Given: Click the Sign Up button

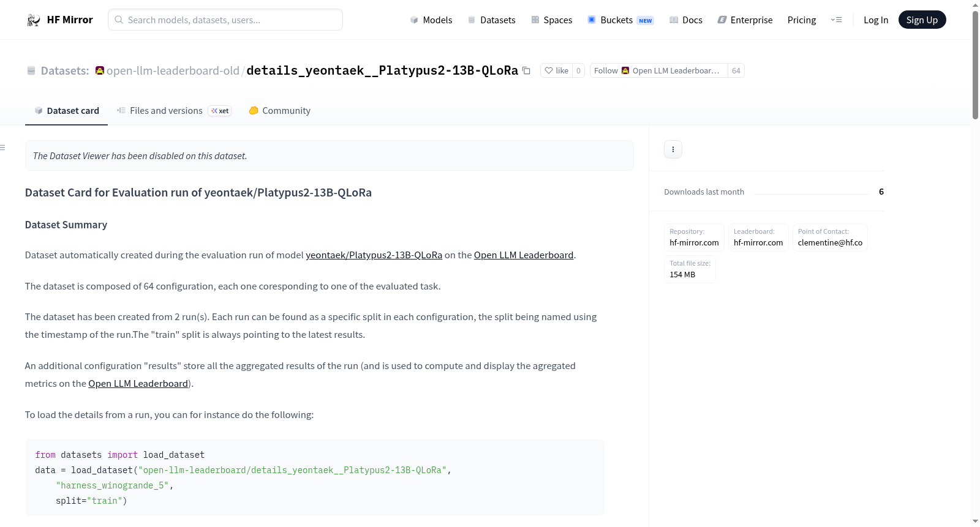Looking at the screenshot, I should (922, 20).
